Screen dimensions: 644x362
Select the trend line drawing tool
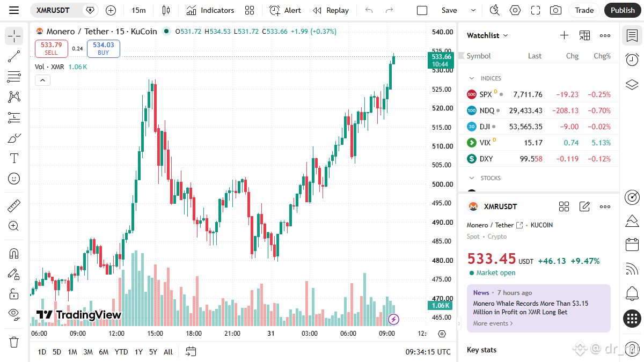[14, 56]
